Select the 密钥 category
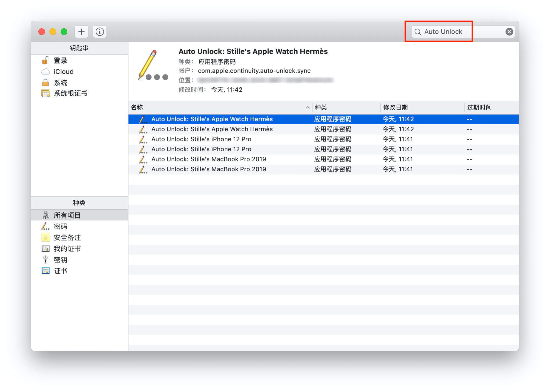 80,260
